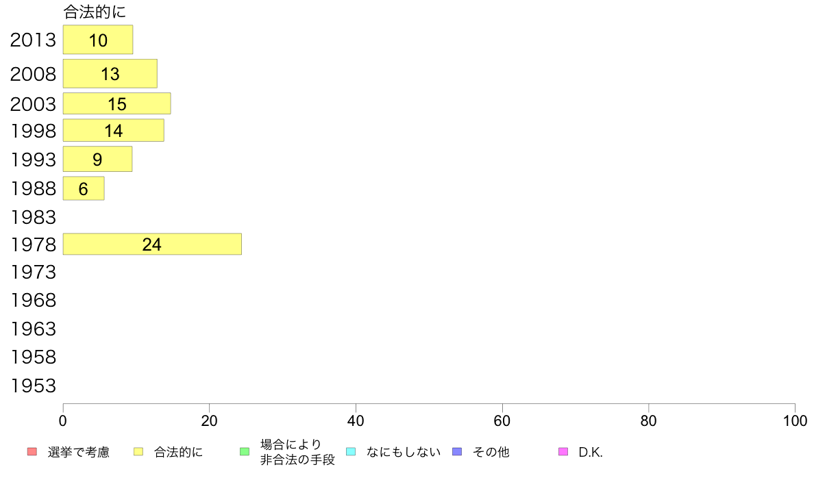Viewport: 814px width, 504px height.
Task: Click the なにもしない legend label
Action: (x=404, y=452)
